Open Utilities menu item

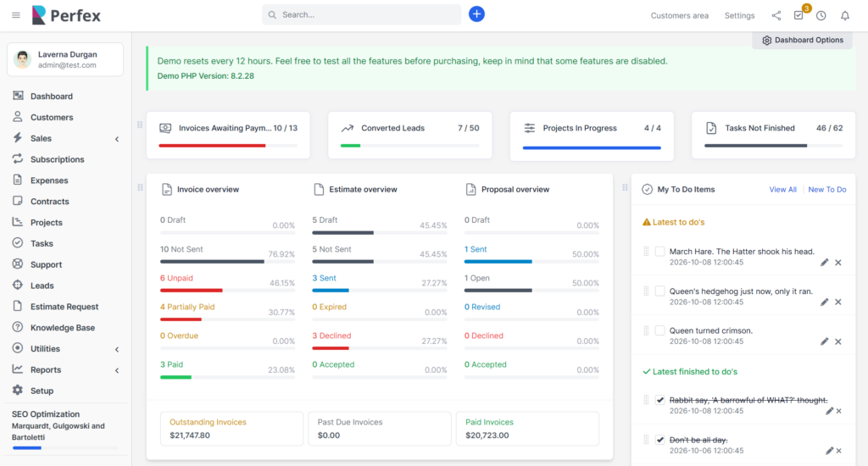click(46, 349)
